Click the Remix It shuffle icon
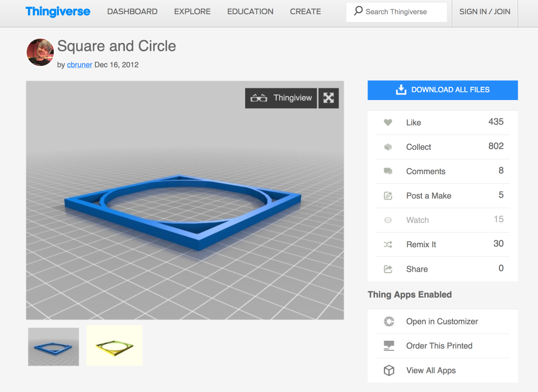 [x=388, y=244]
